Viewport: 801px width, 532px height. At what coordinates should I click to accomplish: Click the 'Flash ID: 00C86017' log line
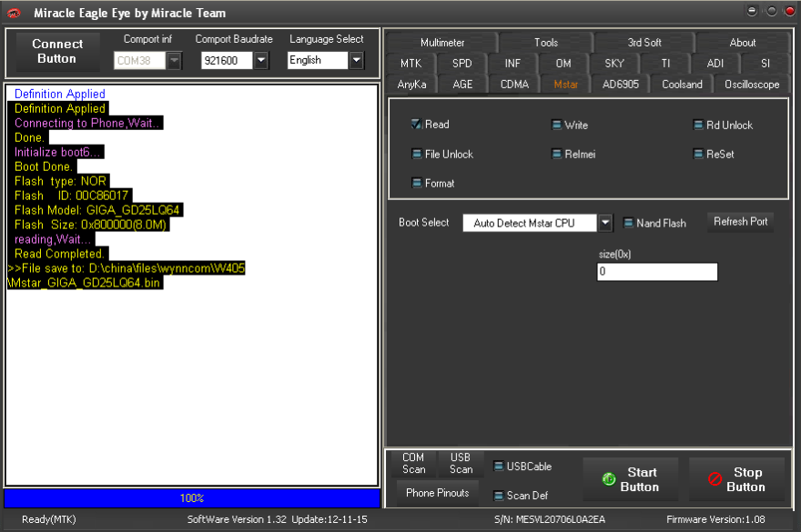70,196
